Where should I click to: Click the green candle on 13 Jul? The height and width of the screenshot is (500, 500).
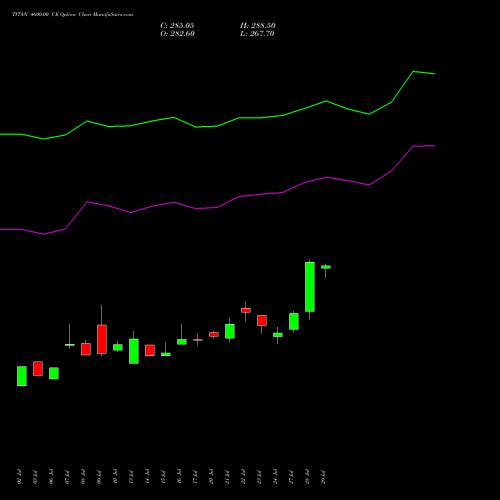pos(134,351)
